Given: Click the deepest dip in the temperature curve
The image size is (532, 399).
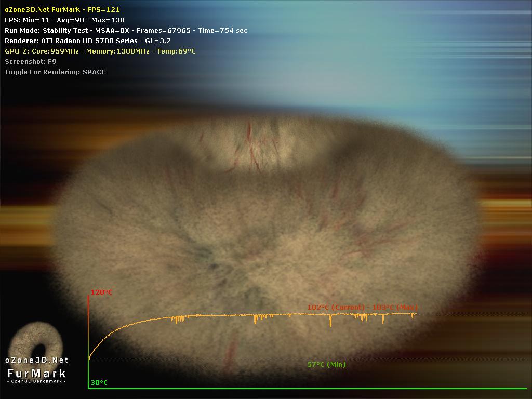Looking at the screenshot, I should point(330,322).
